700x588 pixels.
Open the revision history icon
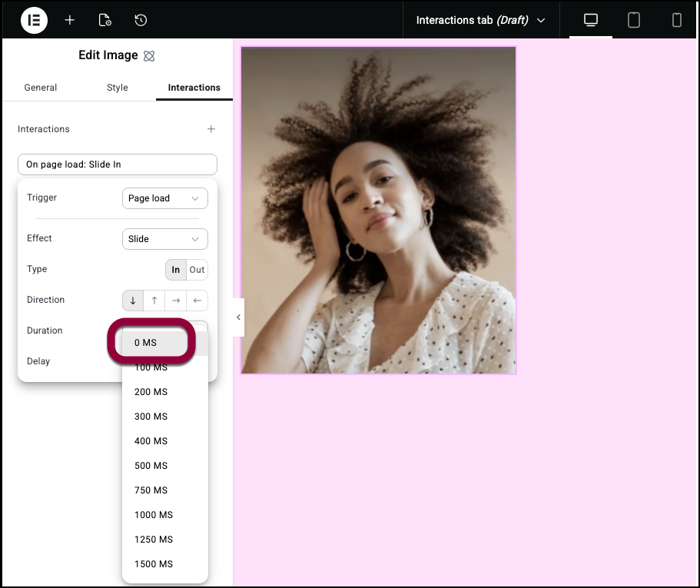tap(141, 20)
